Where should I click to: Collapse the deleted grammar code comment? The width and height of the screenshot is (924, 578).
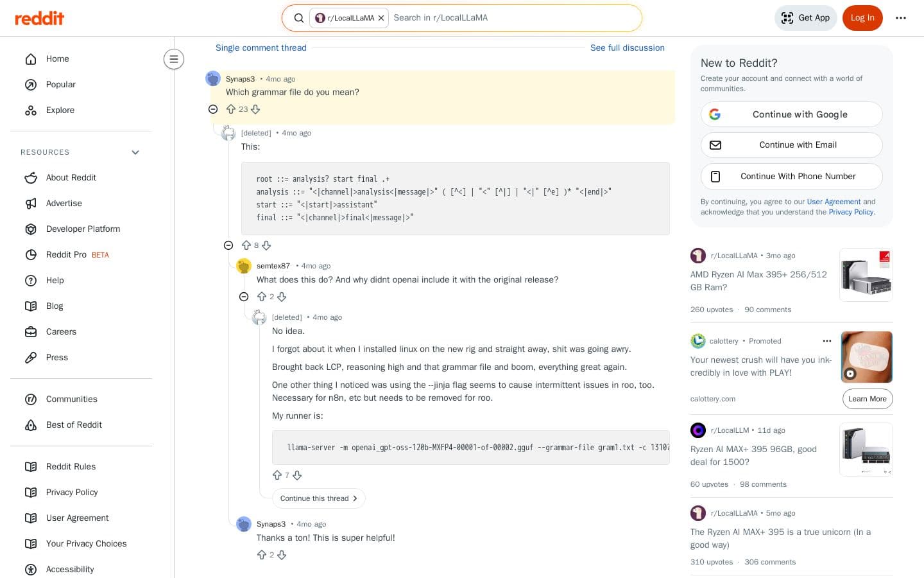click(x=228, y=245)
